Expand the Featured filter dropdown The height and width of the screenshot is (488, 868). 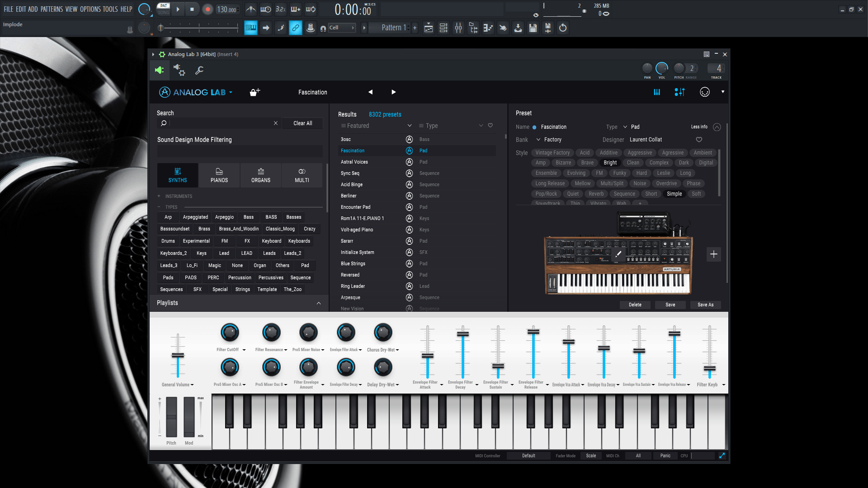click(x=410, y=126)
